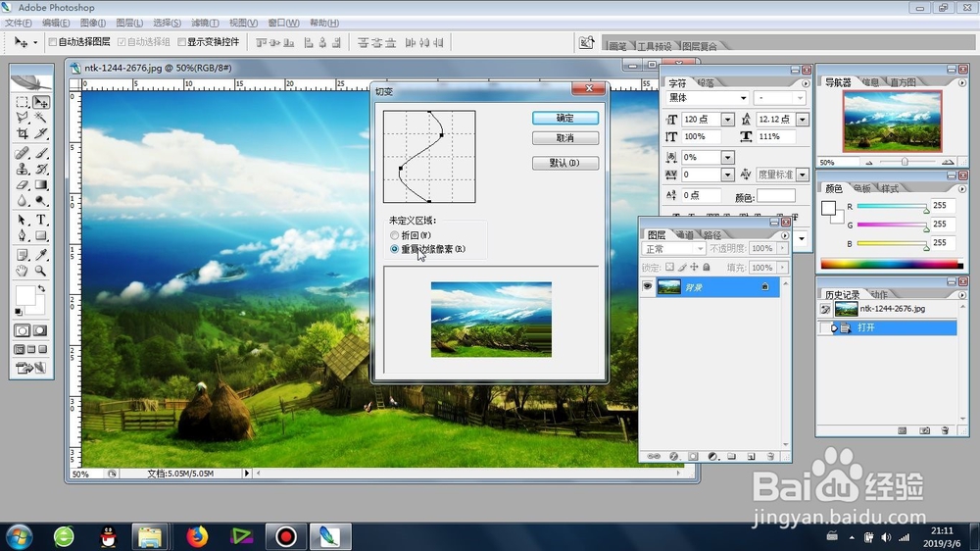Select the Hand tool
980x551 pixels.
pos(23,271)
